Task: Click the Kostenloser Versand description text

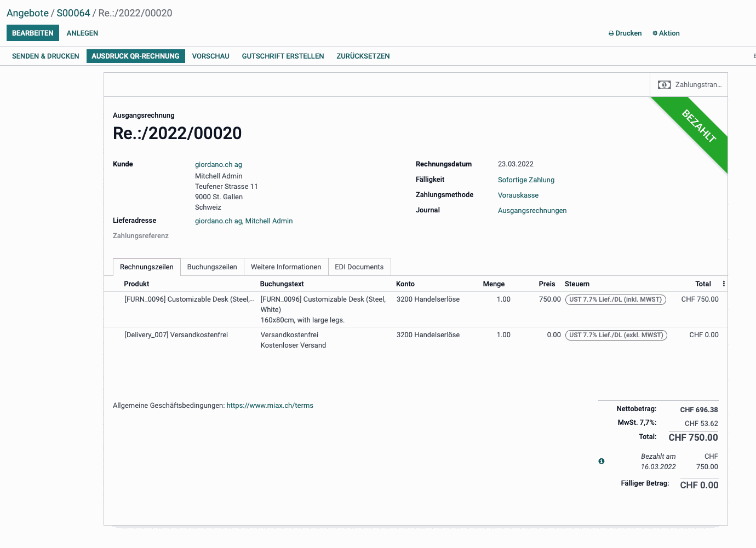Action: point(293,345)
